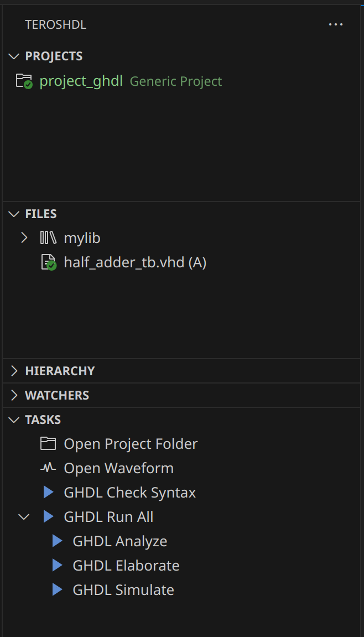Click the project_ghdl folder icon with checkmark
Screen dimensions: 364x637
24,81
